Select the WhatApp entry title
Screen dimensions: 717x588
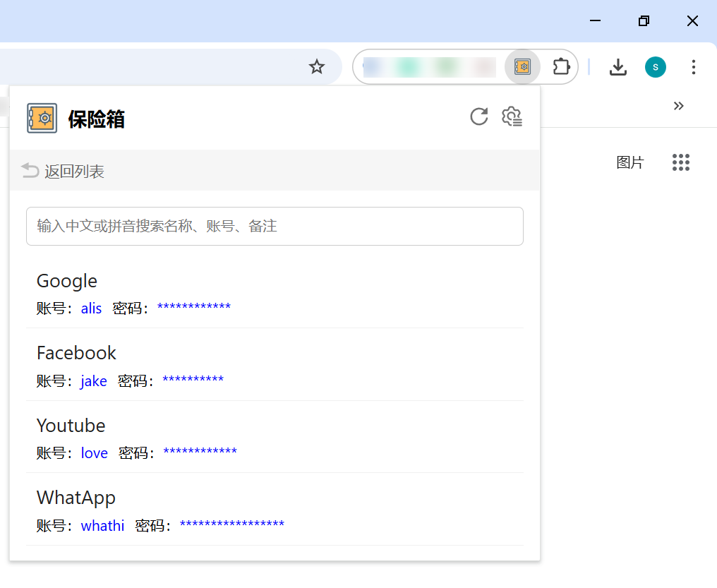click(76, 498)
